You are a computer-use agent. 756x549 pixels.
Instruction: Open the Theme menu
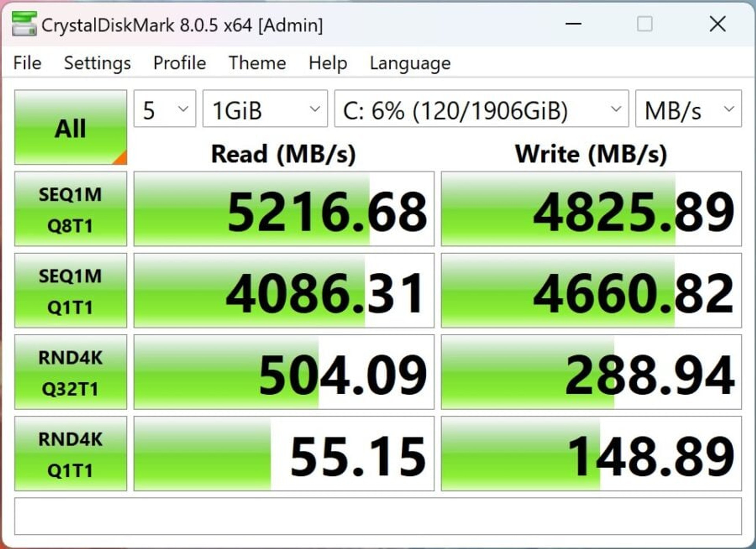click(x=257, y=63)
